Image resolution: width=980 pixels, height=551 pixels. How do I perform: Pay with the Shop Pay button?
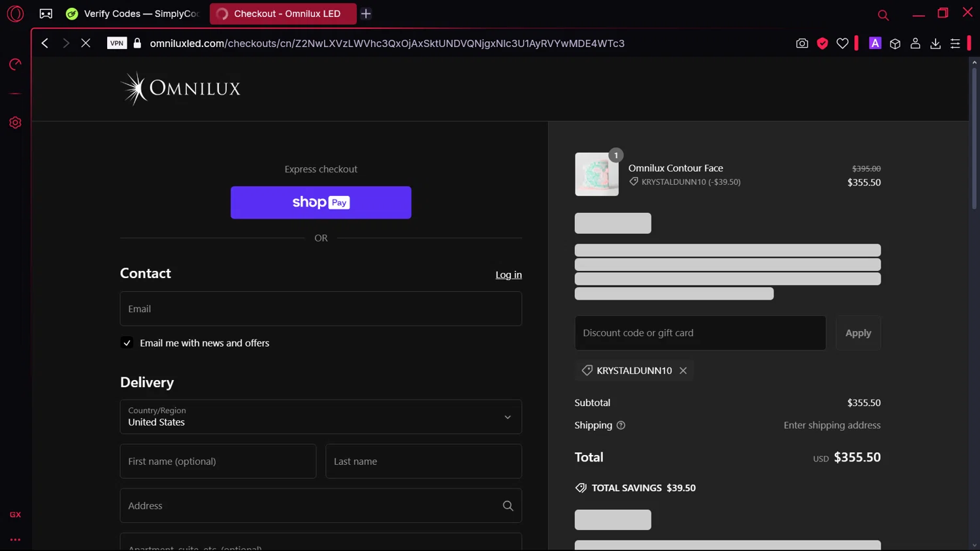[321, 202]
